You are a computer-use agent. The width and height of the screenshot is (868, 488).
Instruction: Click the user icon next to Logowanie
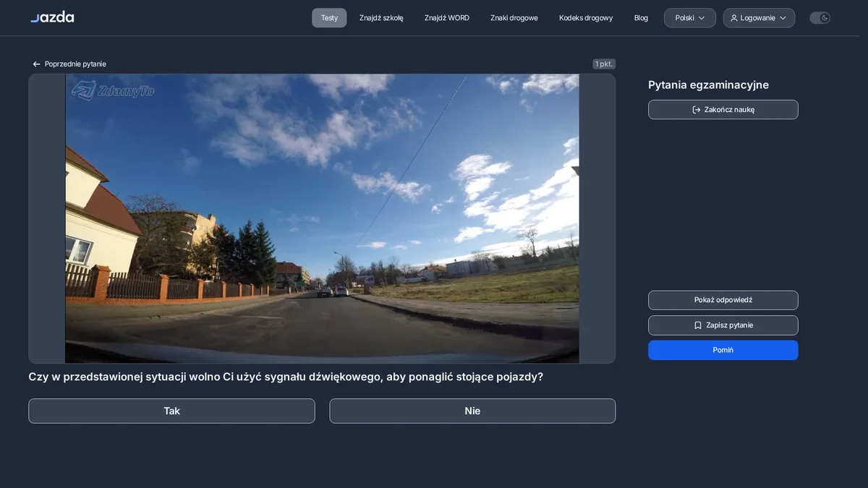(734, 18)
